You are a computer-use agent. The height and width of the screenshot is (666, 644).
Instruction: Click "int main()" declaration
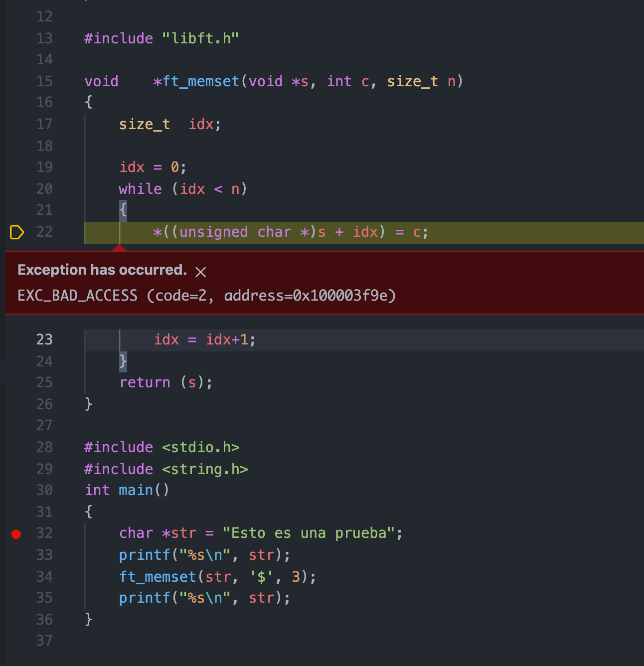click(x=127, y=490)
